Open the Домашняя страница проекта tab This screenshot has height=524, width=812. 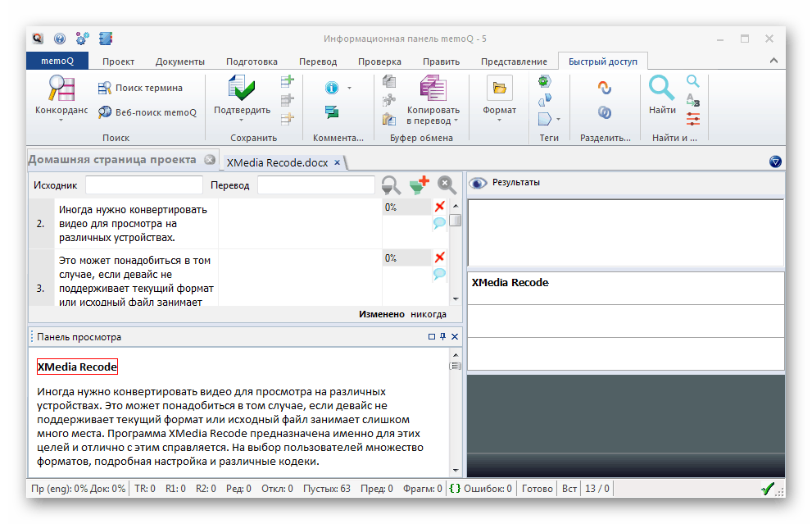pos(111,160)
